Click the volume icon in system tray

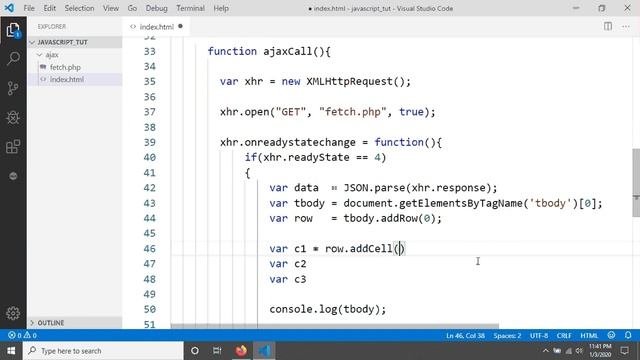pyautogui.click(x=579, y=351)
